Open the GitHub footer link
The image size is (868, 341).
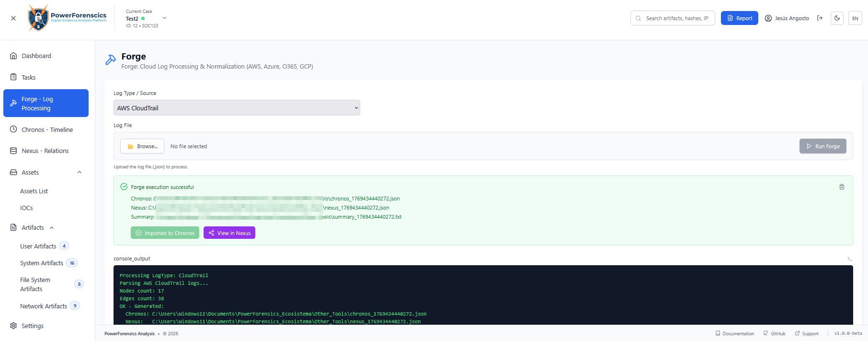pyautogui.click(x=775, y=333)
